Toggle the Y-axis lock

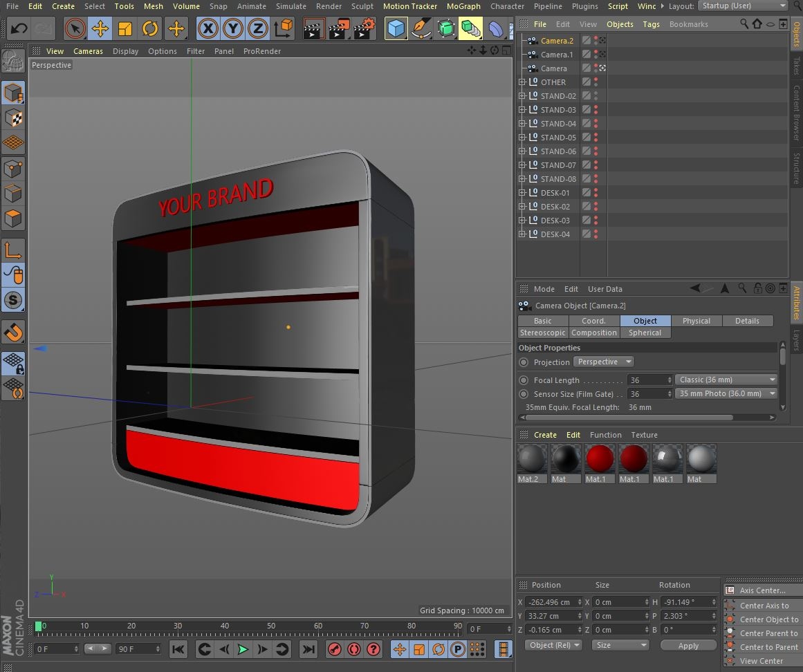coord(233,29)
